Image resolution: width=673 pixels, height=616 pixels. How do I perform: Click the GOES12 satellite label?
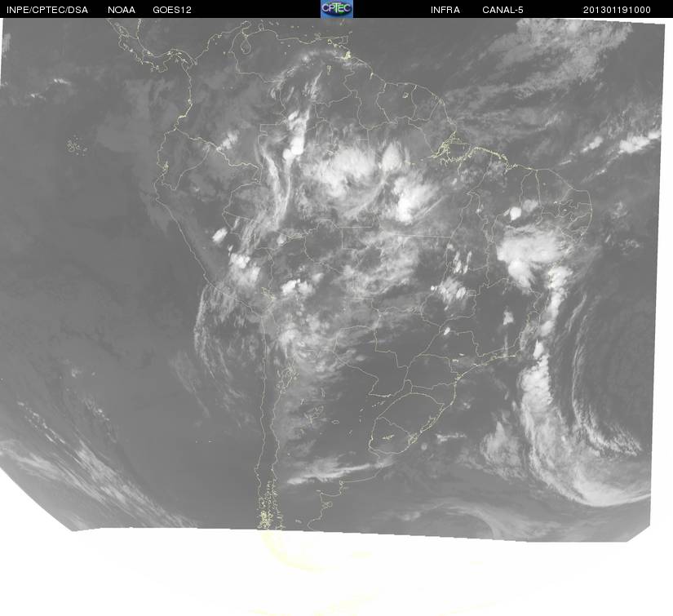pos(172,10)
